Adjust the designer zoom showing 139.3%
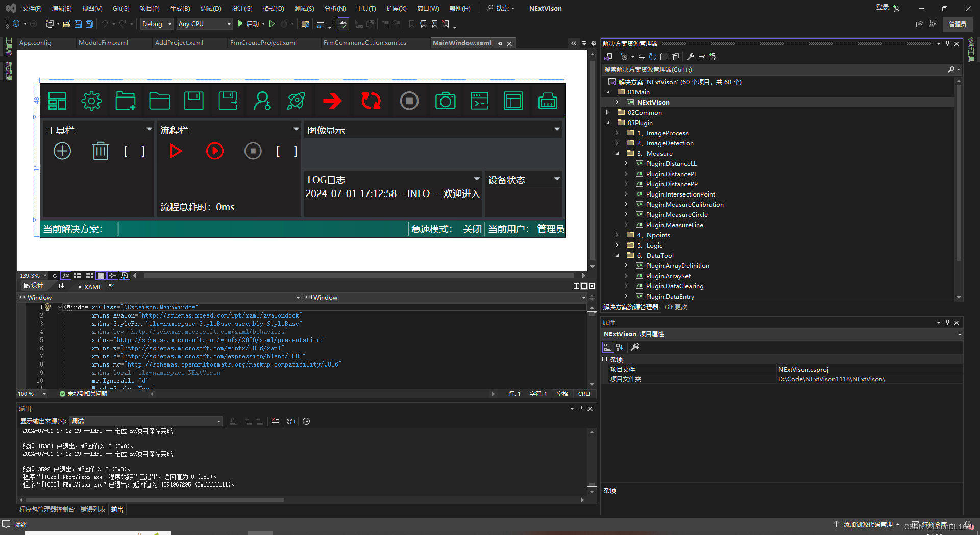This screenshot has width=980, height=535. click(30, 275)
